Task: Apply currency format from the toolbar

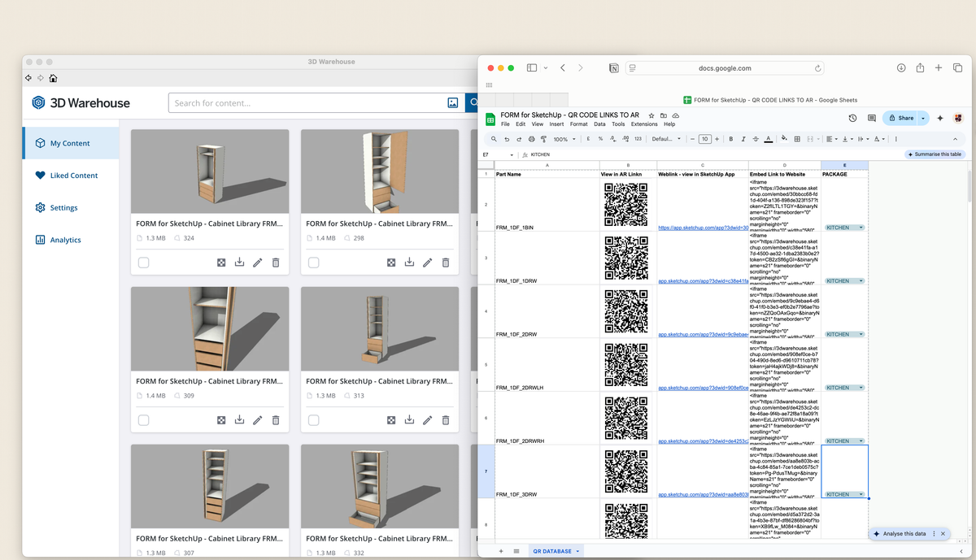Action: tap(587, 138)
